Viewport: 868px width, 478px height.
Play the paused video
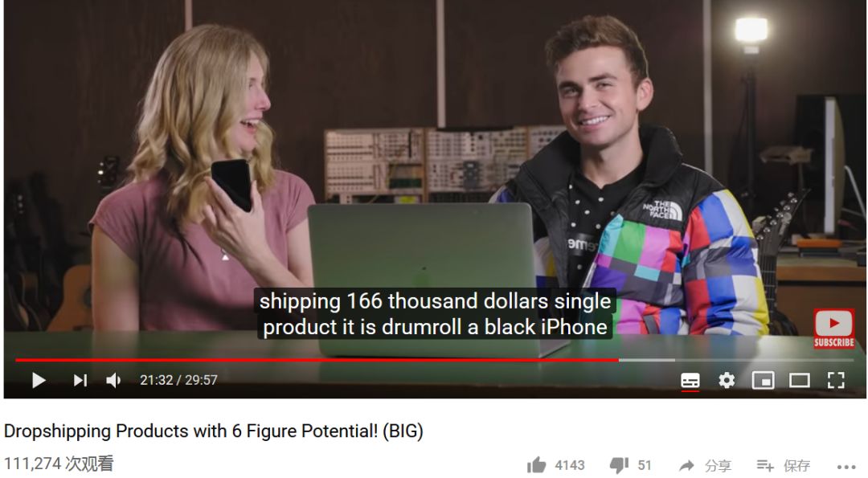(39, 381)
